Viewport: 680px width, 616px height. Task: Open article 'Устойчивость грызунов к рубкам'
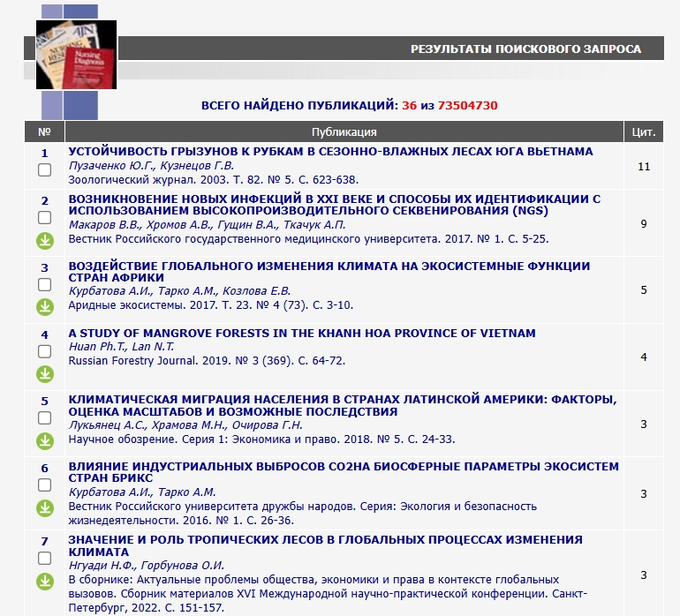tap(330, 151)
